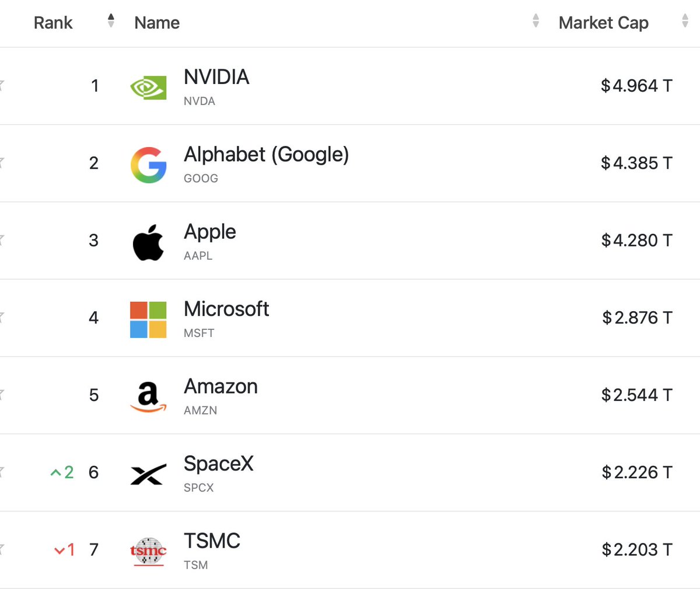This screenshot has width=700, height=589.
Task: Click the red down-1 rank change indicator
Action: (x=64, y=550)
